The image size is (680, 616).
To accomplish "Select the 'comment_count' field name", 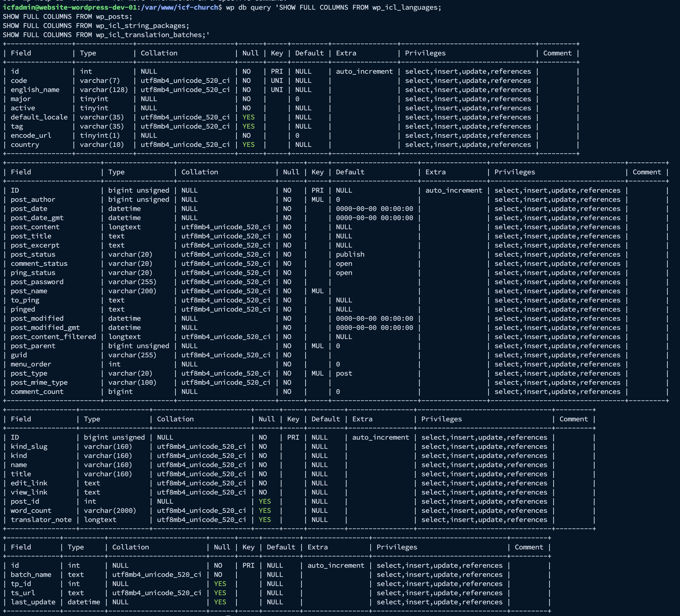I will tap(37, 392).
